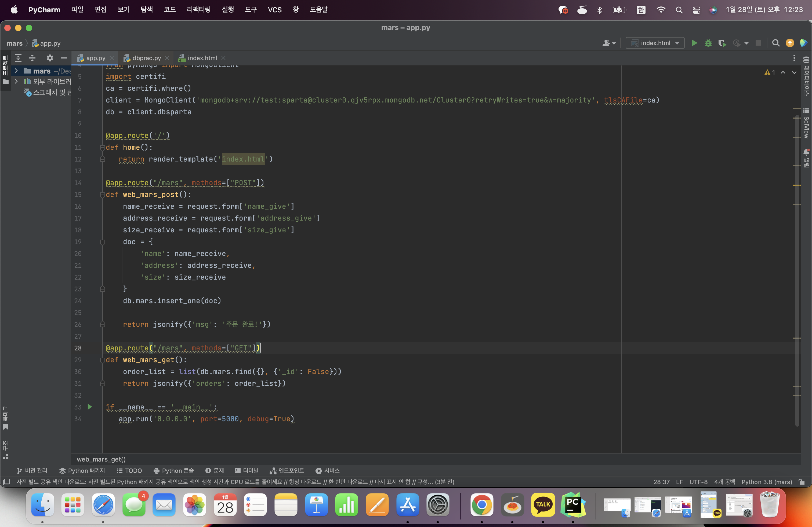Select 스크래치 및 콘솔 tree item
Viewport: 812px width, 527px height.
click(x=47, y=92)
